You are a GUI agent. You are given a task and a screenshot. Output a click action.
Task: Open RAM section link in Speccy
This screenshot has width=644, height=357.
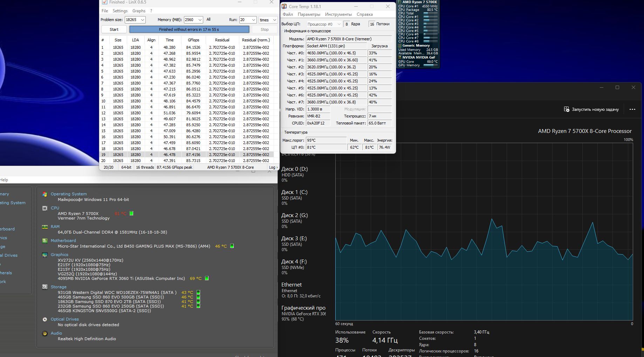(55, 227)
